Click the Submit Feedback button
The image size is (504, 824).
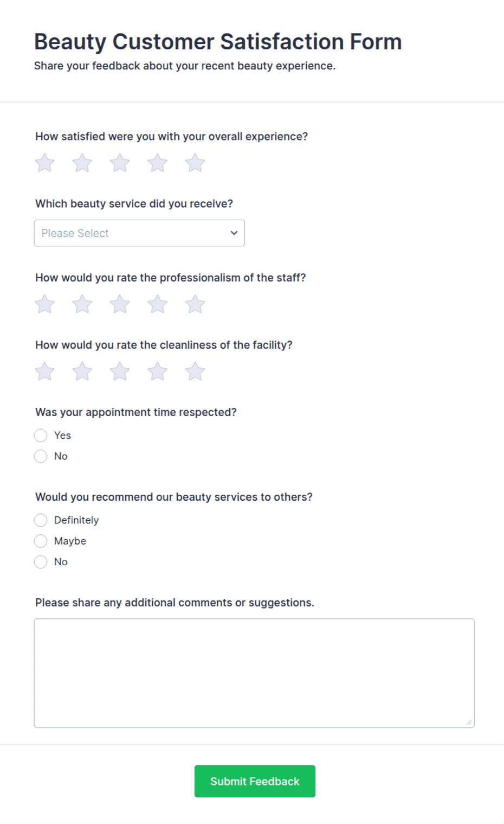point(255,781)
